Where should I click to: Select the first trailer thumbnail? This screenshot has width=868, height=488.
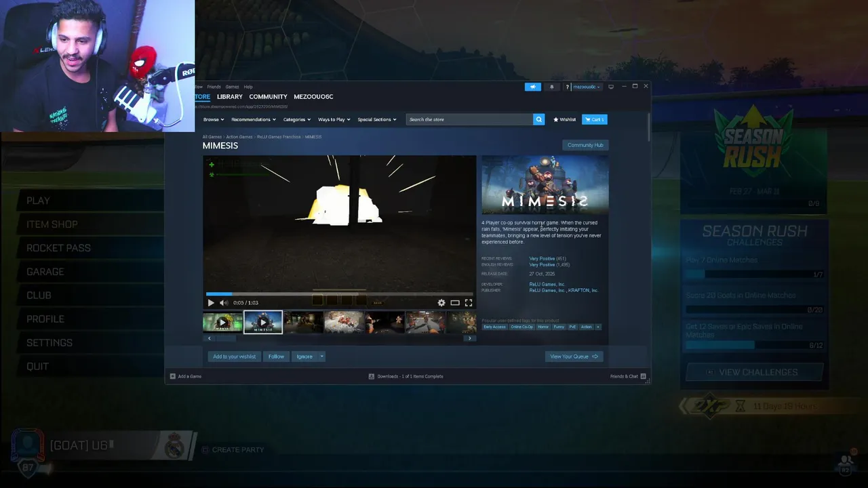222,322
